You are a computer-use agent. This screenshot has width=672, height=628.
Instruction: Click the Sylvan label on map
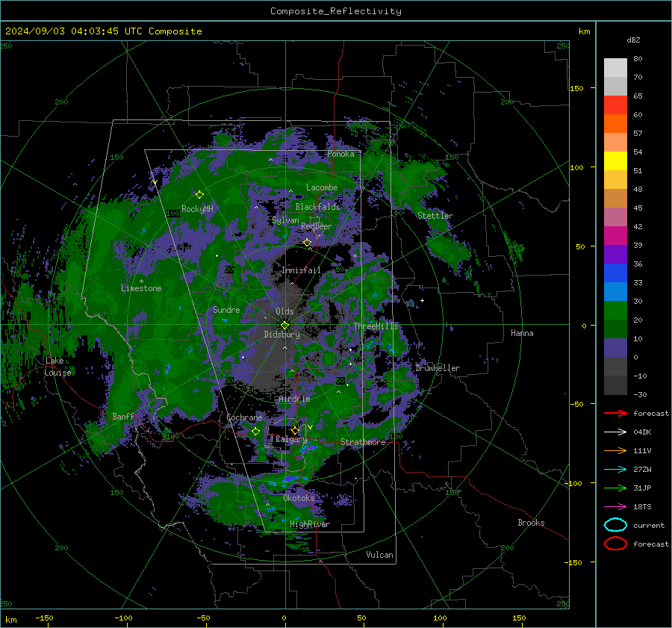tap(285, 220)
